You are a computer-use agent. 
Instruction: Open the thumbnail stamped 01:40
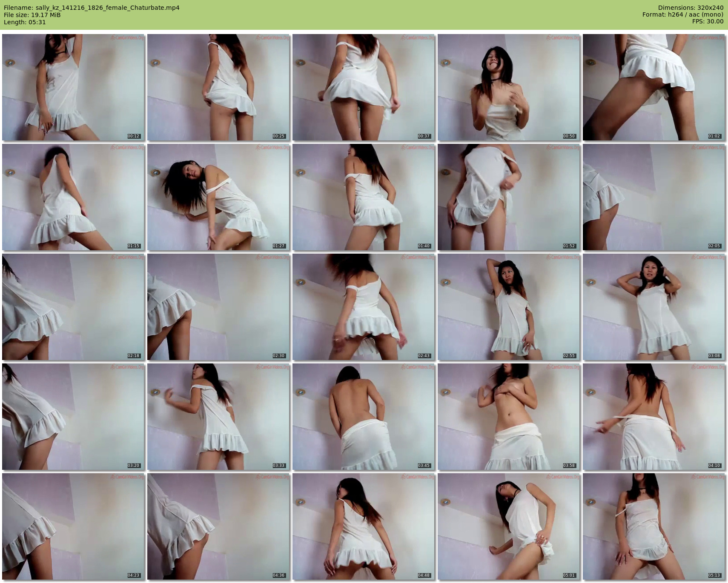coord(364,197)
